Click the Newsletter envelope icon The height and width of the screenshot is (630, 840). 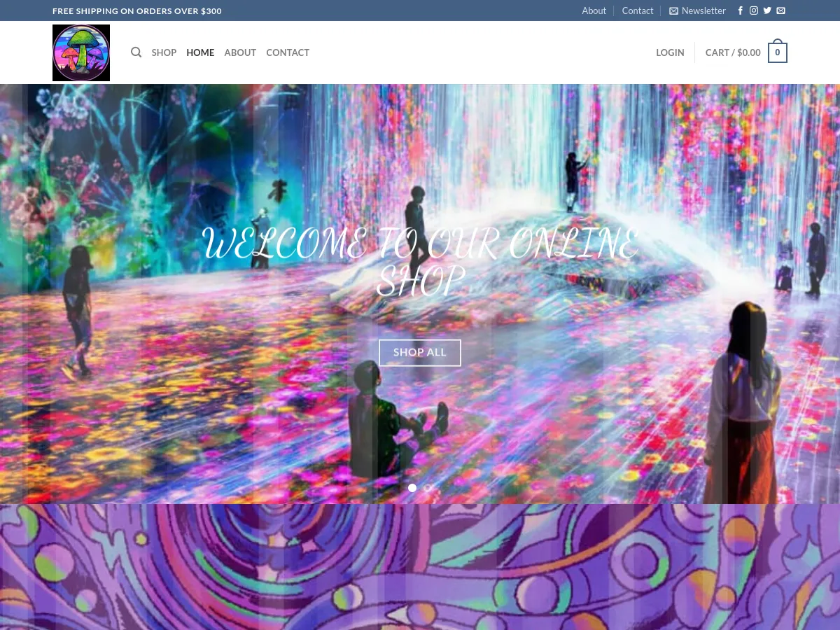click(x=673, y=10)
